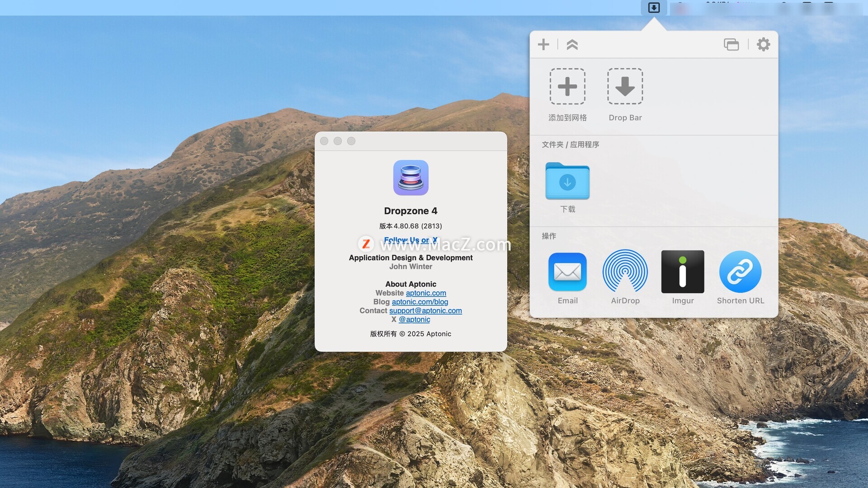Click the 2025 Aptonic copyright text
Viewport: 868px width, 488px height.
tap(410, 334)
